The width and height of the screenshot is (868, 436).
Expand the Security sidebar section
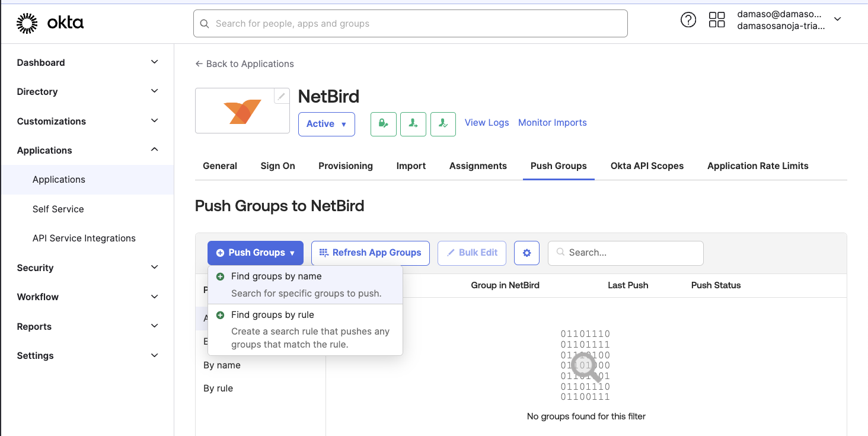point(87,268)
